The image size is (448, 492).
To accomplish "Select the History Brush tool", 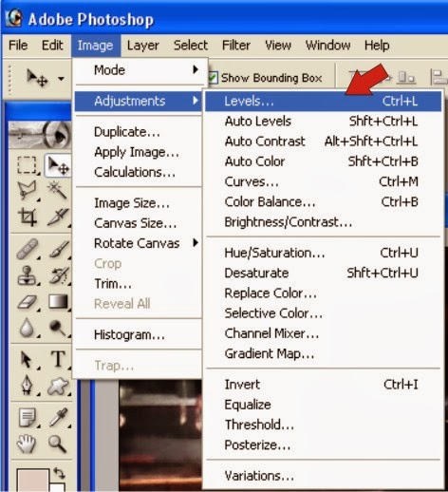I will pos(59,275).
